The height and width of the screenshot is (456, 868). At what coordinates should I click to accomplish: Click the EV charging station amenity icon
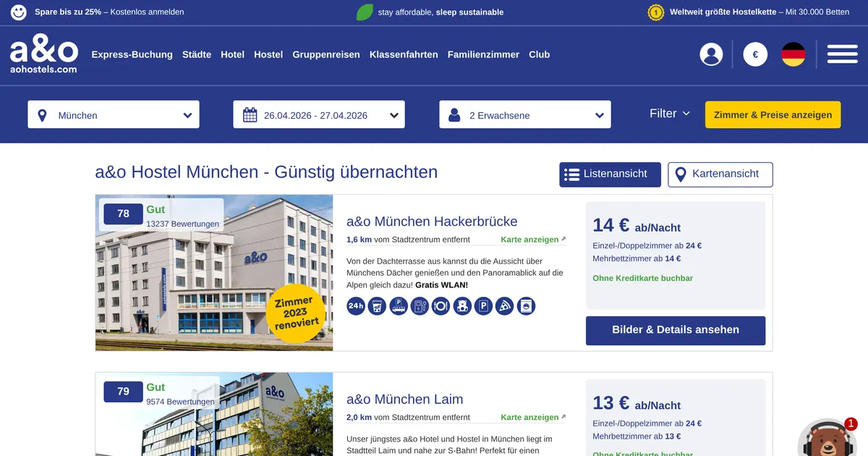coord(420,306)
